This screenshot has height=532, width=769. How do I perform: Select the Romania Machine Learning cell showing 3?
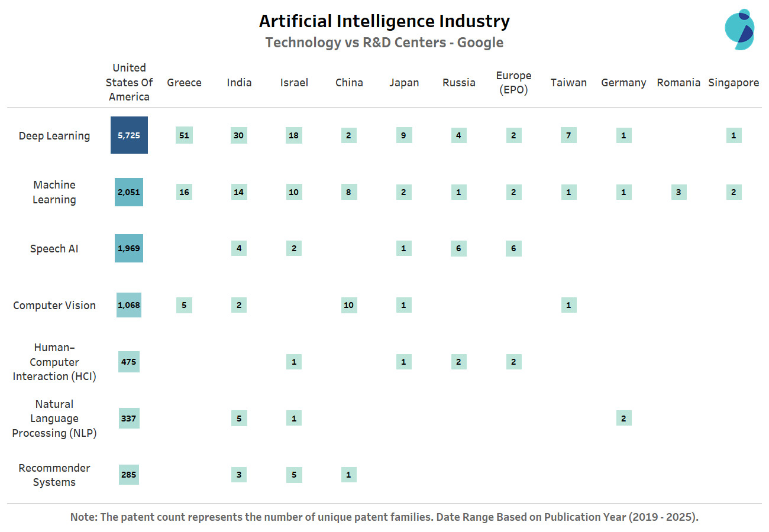(678, 192)
